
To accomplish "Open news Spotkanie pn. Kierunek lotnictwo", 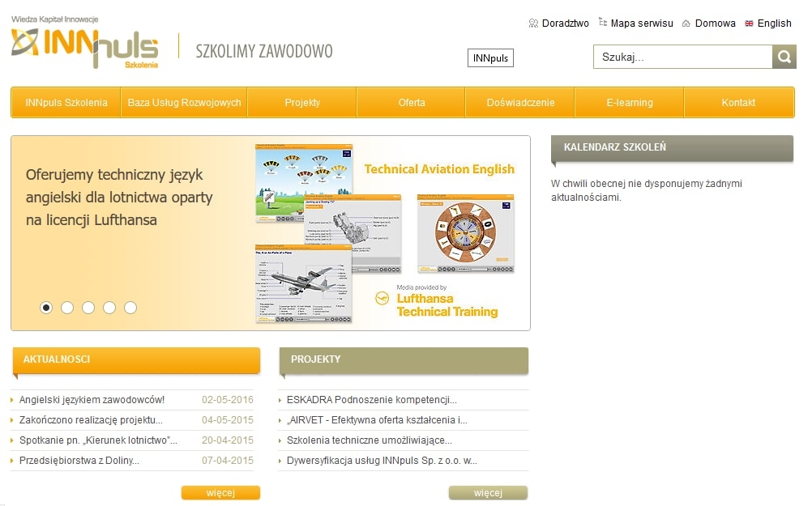I will point(98,440).
